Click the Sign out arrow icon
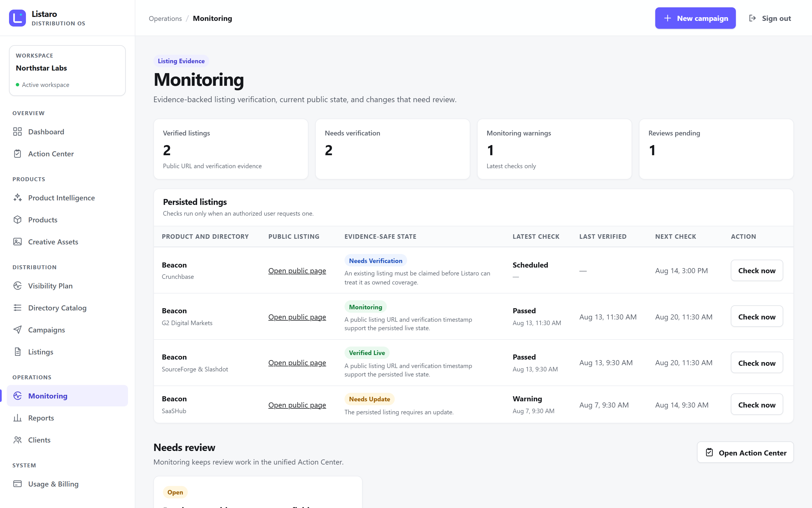Viewport: 812px width, 508px height. [x=752, y=18]
